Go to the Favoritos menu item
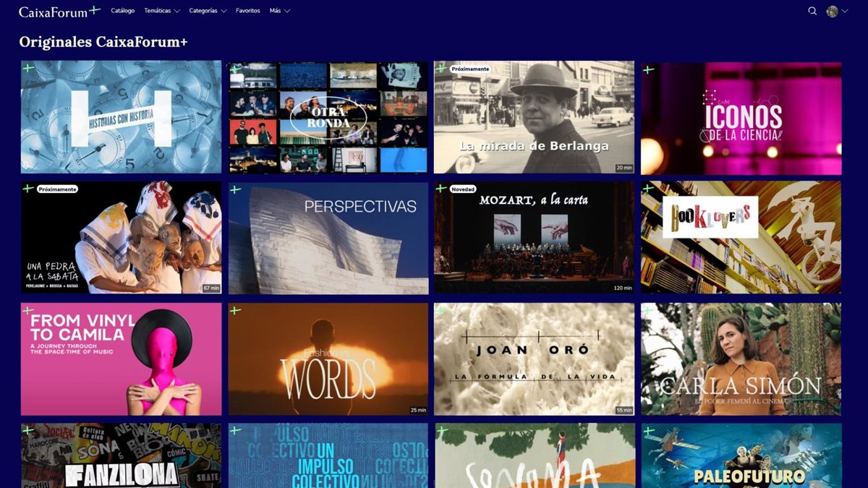The width and height of the screenshot is (868, 488). [x=248, y=11]
